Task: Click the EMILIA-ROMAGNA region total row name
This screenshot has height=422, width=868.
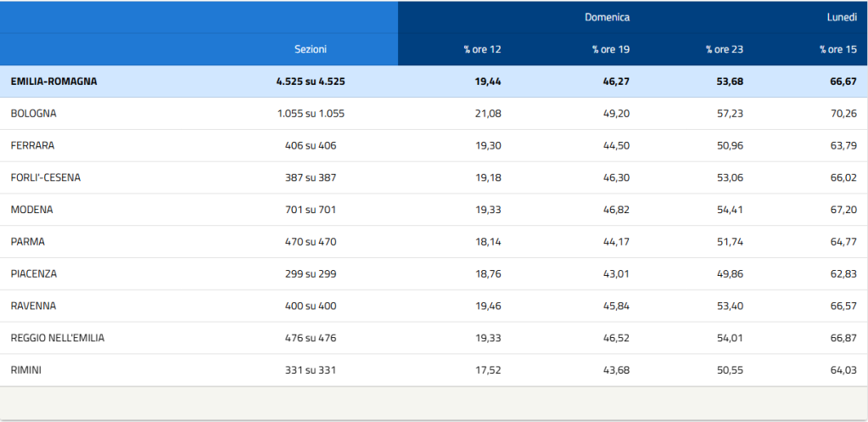Action: pyautogui.click(x=53, y=82)
